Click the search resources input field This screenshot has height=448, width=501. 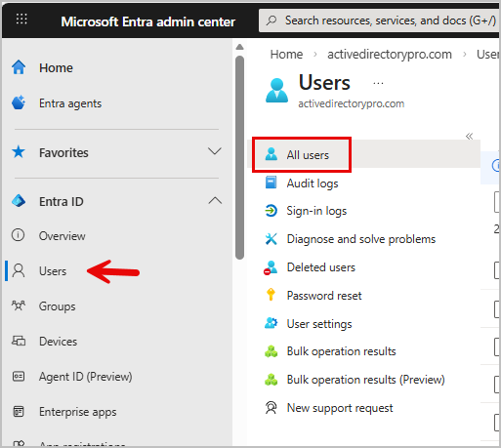[x=380, y=20]
